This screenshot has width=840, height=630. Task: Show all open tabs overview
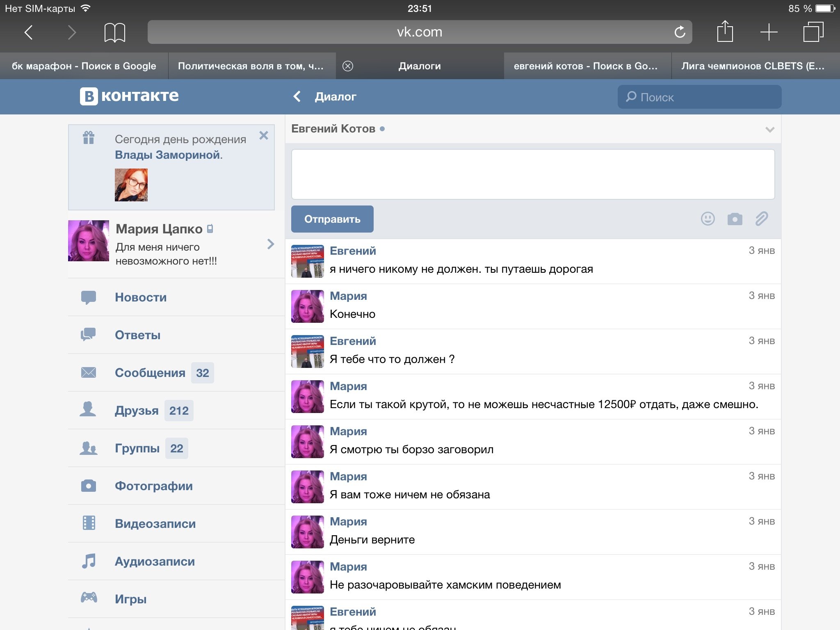point(813,32)
